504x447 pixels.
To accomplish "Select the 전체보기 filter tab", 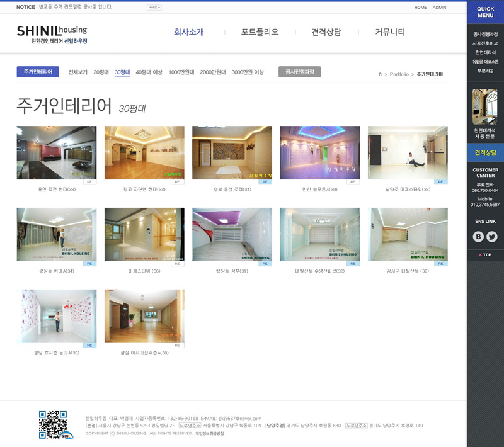I will (78, 72).
